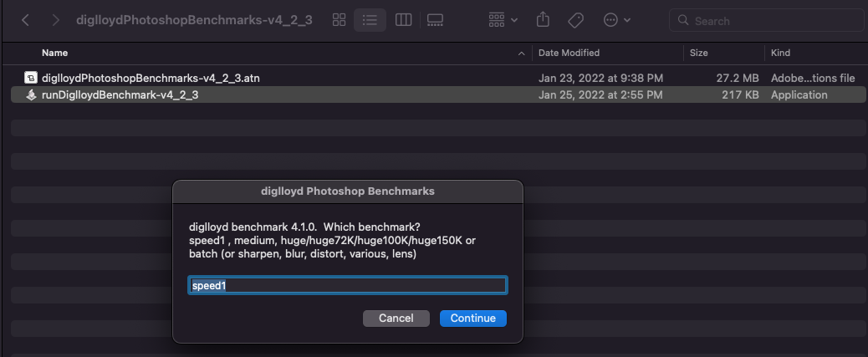The width and height of the screenshot is (868, 357).
Task: Sort files by the Name column
Action: pyautogui.click(x=55, y=54)
